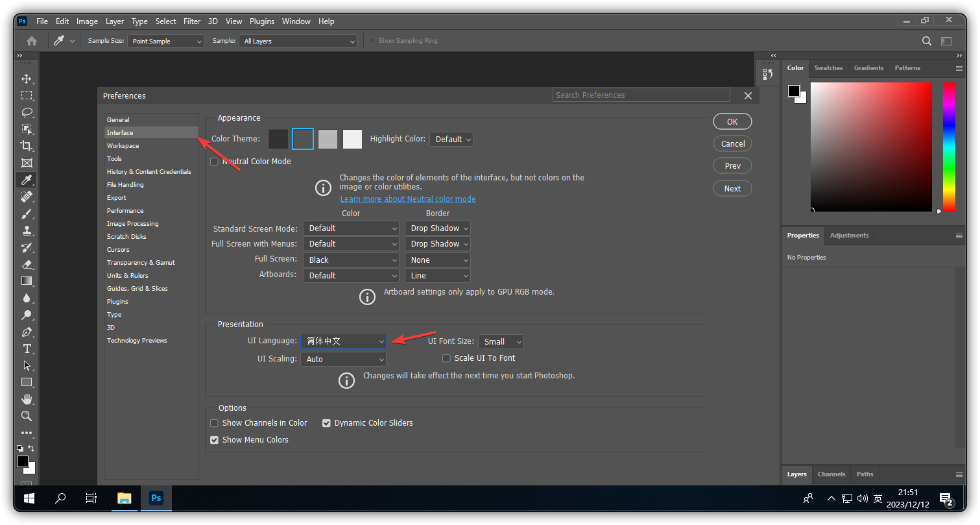Viewport: 980px width, 525px height.
Task: Expand Standard Screen Mode color dropdown
Action: tap(351, 228)
